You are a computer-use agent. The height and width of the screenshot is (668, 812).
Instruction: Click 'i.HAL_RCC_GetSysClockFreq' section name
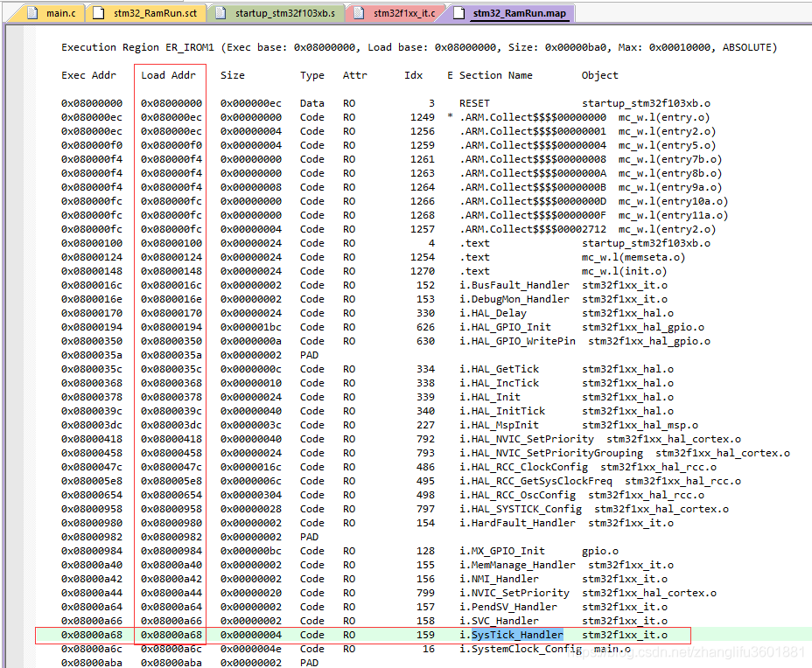pyautogui.click(x=535, y=480)
